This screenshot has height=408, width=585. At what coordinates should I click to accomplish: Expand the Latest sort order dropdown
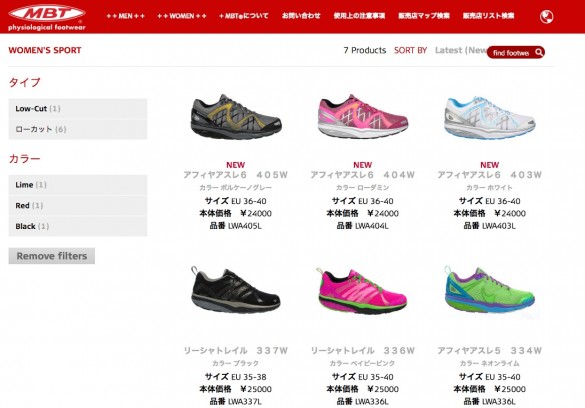tap(461, 50)
